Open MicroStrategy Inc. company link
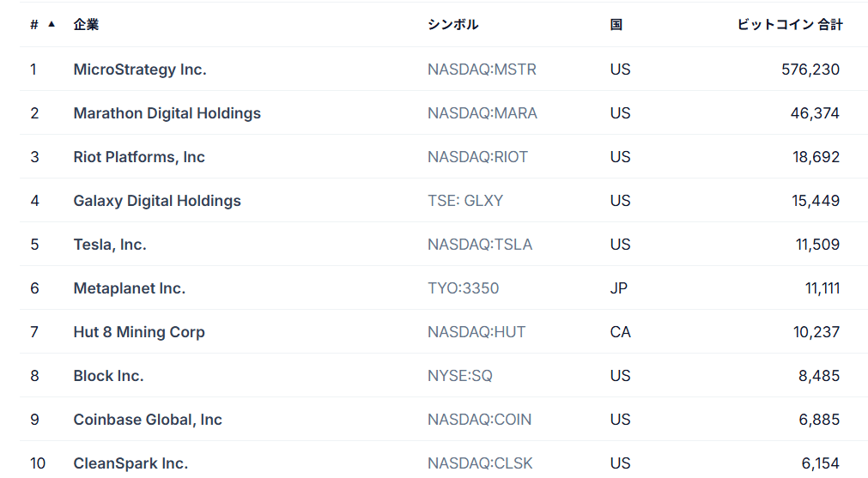This screenshot has height=478, width=868. click(x=140, y=70)
